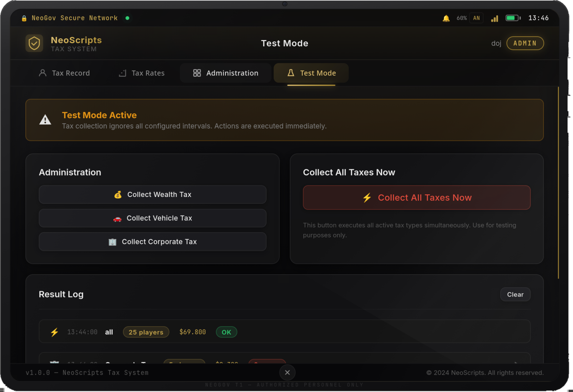Click lightning icon in the 13:44:00 log row
This screenshot has height=392, width=573.
tap(54, 332)
